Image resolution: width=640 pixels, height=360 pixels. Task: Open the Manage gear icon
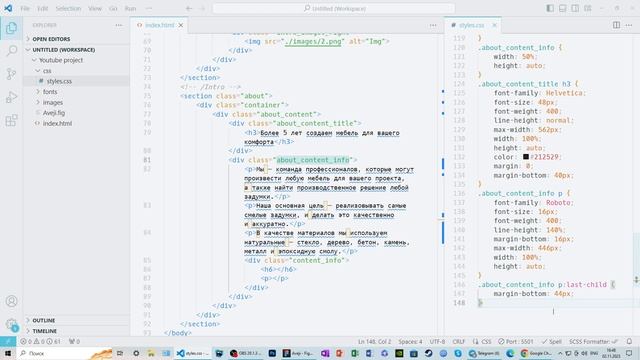click(x=11, y=324)
